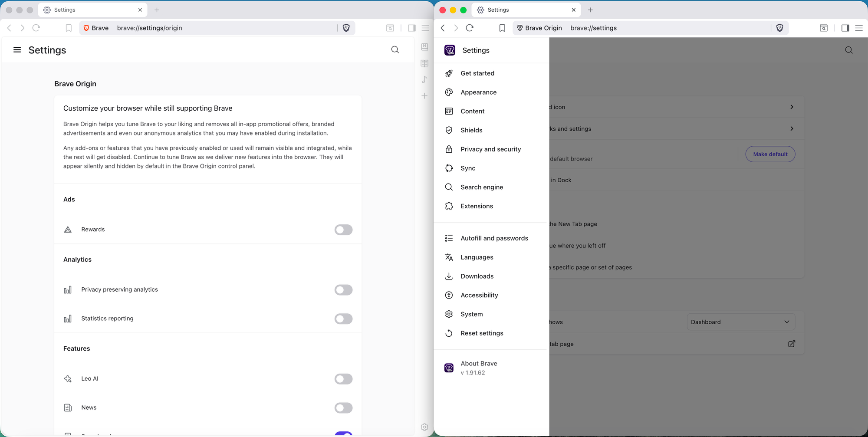
Task: Click the dimmed settings search icon in the Brave Origin window
Action: [849, 50]
